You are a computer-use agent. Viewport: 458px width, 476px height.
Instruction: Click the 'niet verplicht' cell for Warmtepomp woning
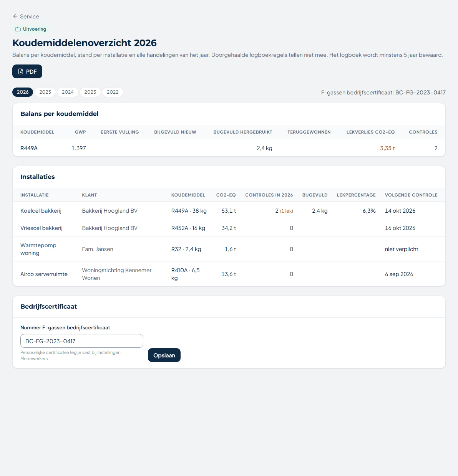click(x=402, y=249)
